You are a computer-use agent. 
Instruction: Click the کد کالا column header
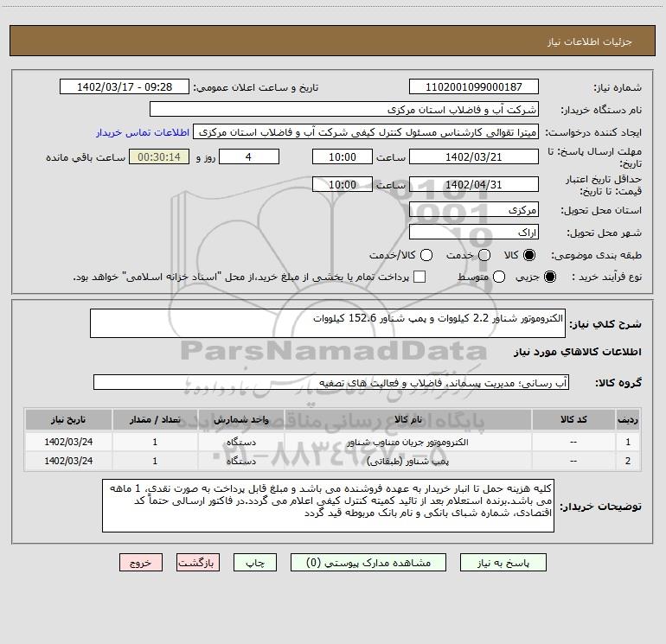(573, 419)
